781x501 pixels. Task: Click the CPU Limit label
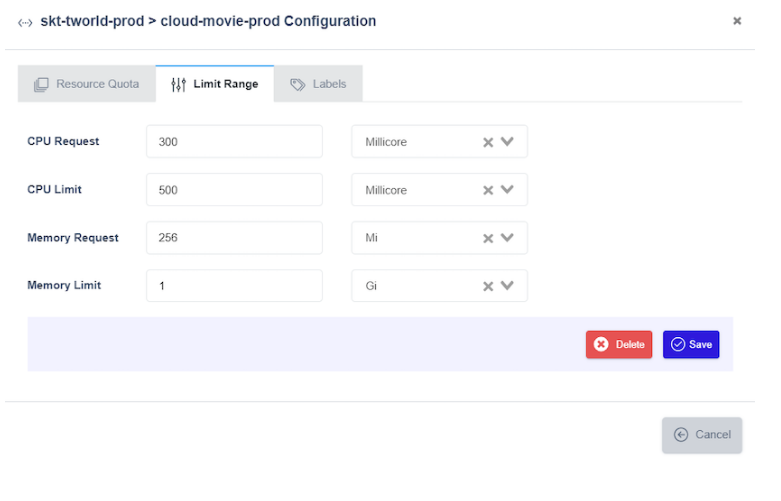54,189
